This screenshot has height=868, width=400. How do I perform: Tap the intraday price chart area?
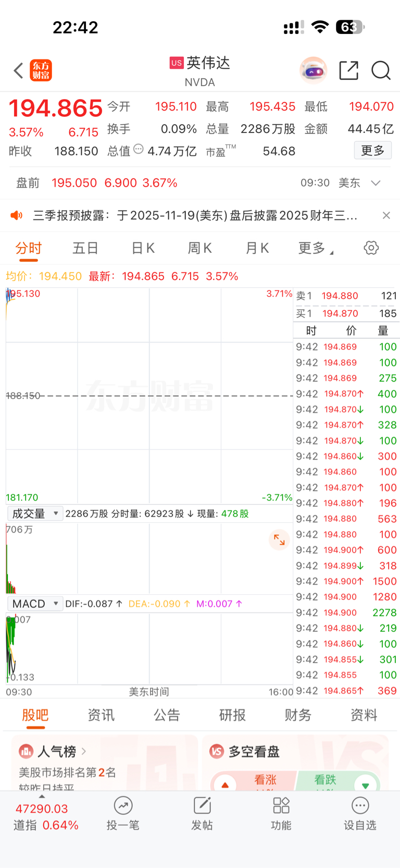coord(149,396)
